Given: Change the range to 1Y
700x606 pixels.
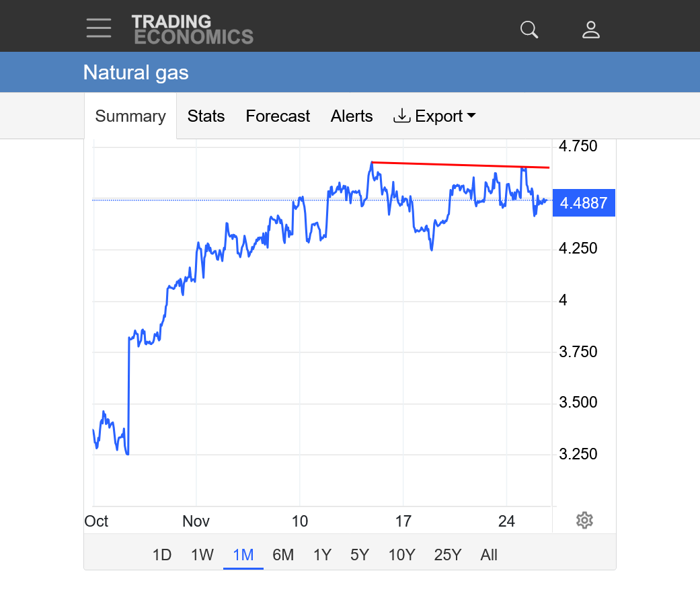Looking at the screenshot, I should [322, 555].
